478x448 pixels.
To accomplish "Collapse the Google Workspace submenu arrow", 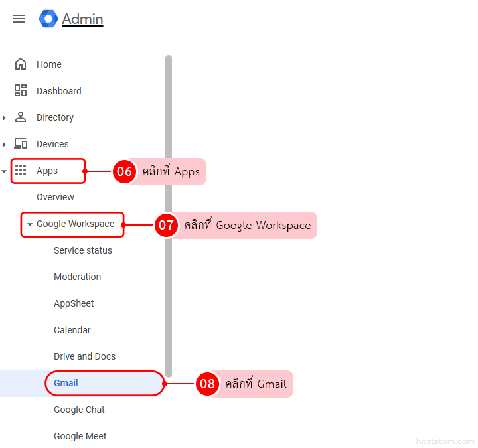I will [29, 224].
